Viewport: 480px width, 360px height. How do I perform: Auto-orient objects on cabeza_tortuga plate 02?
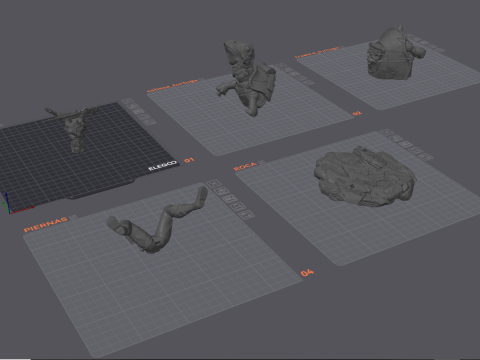coord(289,70)
